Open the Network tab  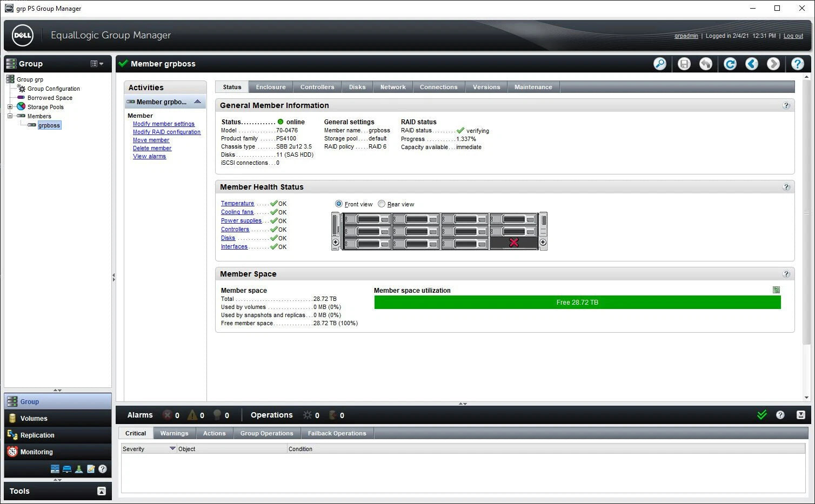(393, 87)
